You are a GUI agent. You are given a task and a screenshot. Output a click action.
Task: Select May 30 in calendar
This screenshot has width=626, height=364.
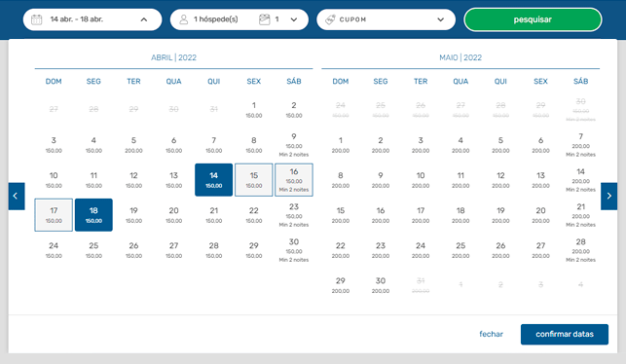coord(381,285)
